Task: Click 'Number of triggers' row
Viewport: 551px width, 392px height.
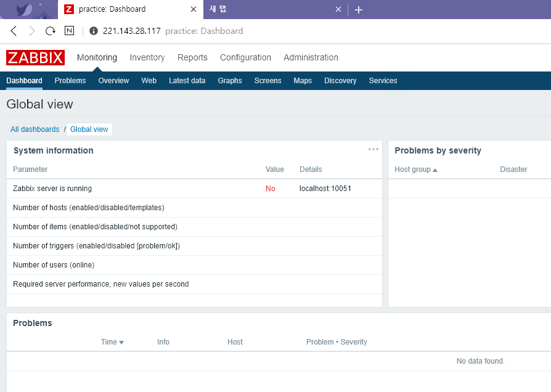Action: 194,246
